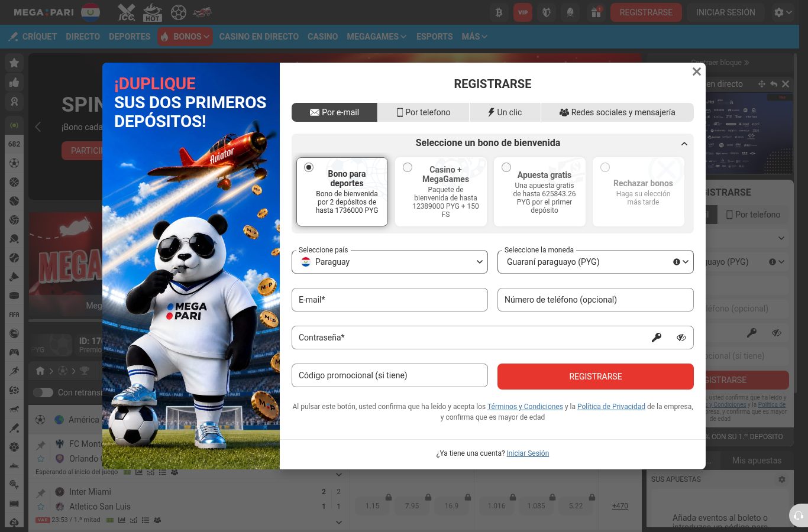The width and height of the screenshot is (808, 532).
Task: Click the thumbs-up icon in left sidebar
Action: click(14, 83)
